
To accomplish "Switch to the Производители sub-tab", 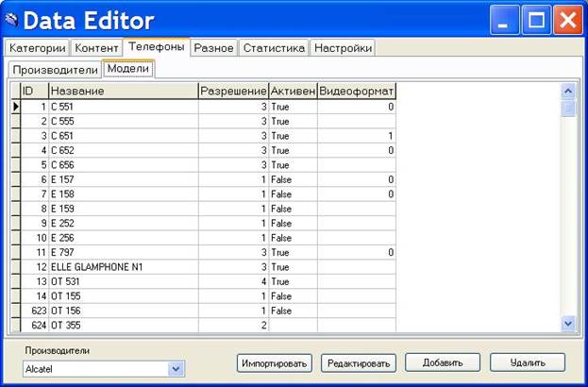I will (55, 70).
